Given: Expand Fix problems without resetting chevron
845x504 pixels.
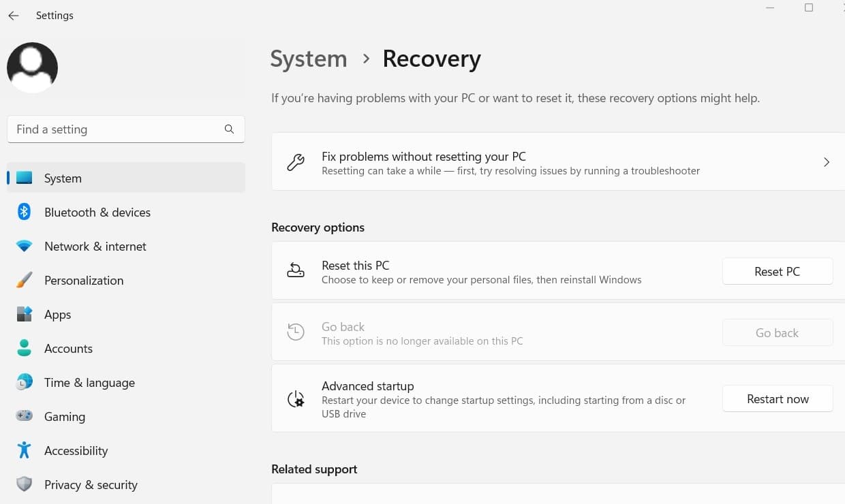Looking at the screenshot, I should point(826,162).
